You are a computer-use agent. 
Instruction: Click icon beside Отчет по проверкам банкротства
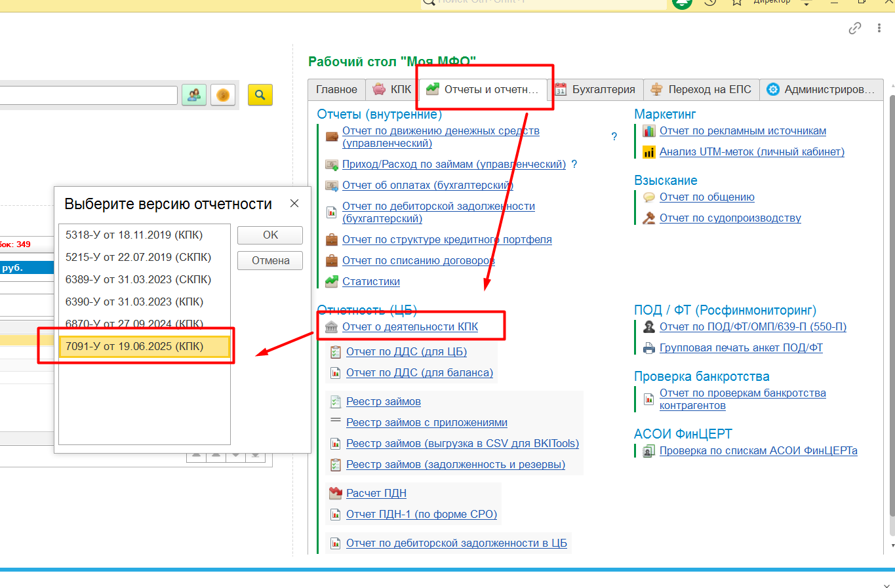[649, 399]
